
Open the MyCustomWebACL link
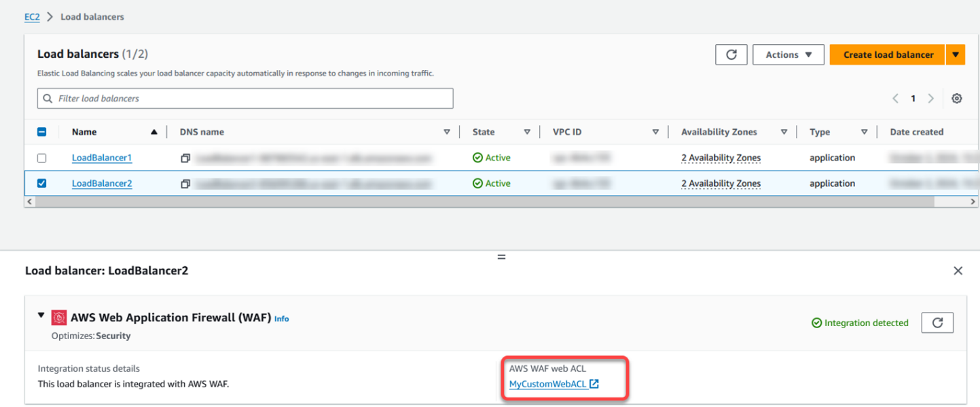tap(547, 383)
